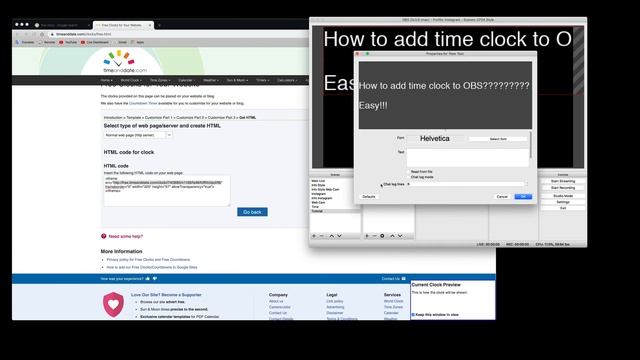Move the source down with the arrow icon
This screenshot has width=640, height=360.
click(x=400, y=236)
